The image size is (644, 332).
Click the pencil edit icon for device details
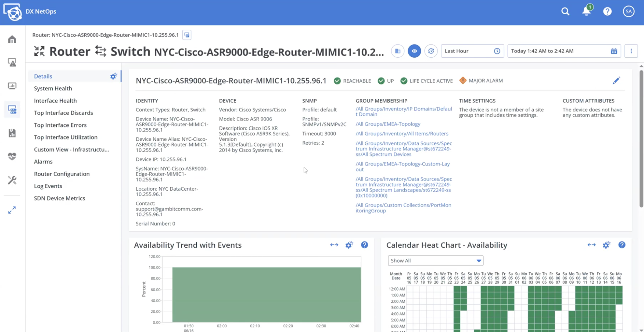(x=616, y=81)
